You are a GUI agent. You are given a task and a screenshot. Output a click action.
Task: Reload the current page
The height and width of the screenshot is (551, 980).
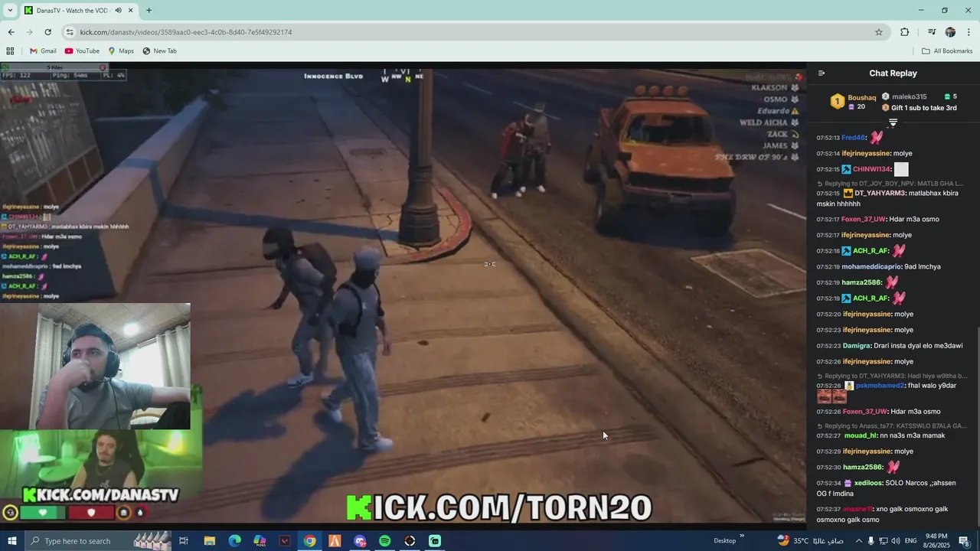pyautogui.click(x=47, y=32)
